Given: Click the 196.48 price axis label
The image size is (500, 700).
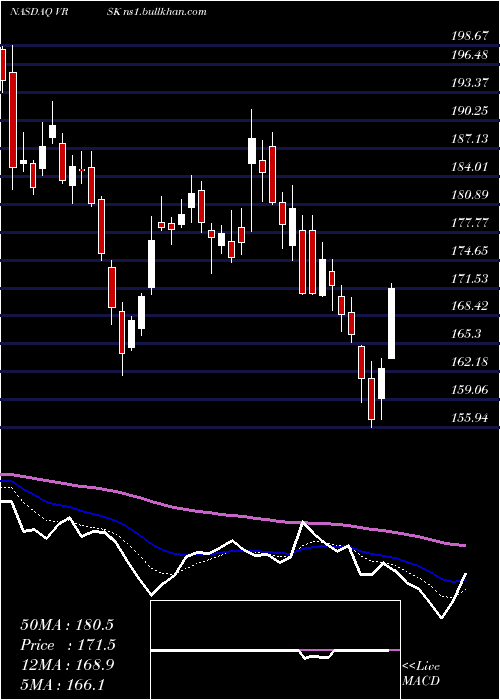Looking at the screenshot, I should pos(470,55).
